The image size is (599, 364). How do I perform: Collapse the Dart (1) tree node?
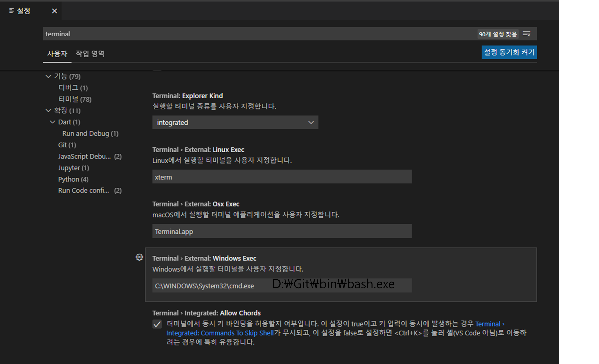tap(52, 122)
